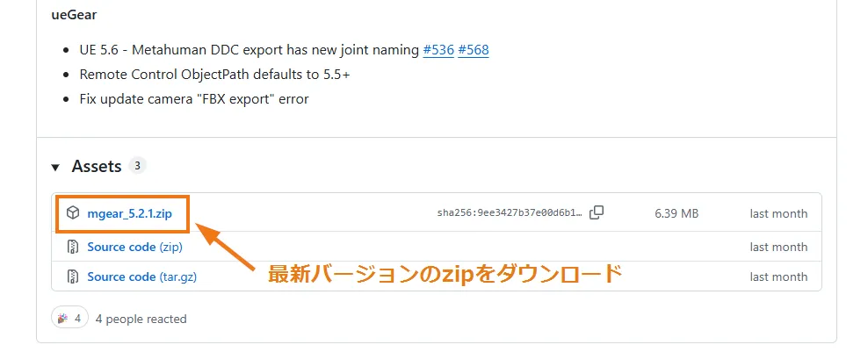Click the Source code (zip) row's last month timestamp
868x352 pixels.
click(778, 247)
